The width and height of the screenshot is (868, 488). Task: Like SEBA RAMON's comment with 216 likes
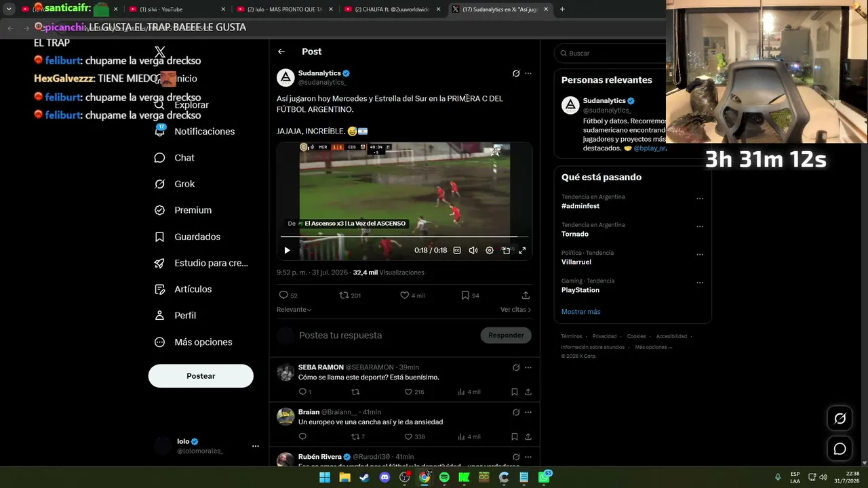(414, 392)
